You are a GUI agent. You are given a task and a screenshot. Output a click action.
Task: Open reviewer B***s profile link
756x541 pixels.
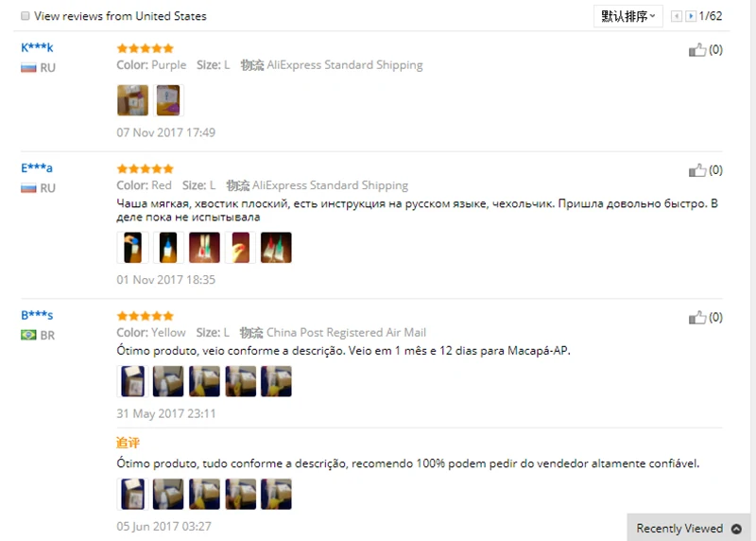(37, 315)
